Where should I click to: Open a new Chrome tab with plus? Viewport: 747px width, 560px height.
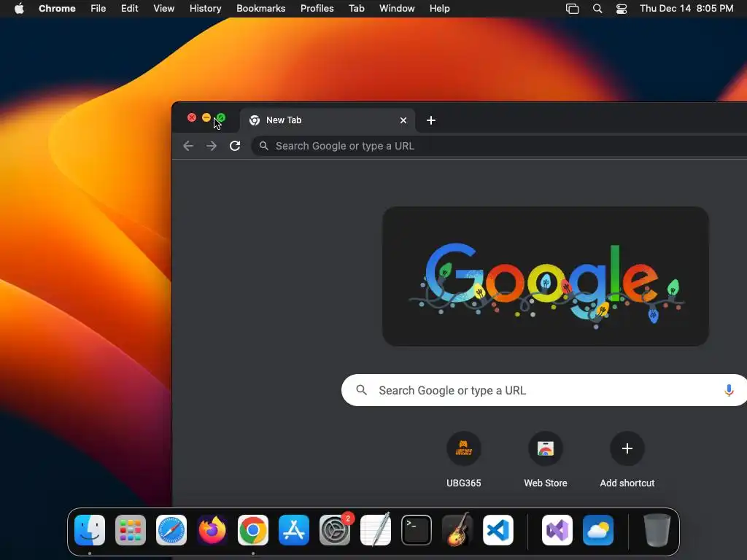(431, 120)
